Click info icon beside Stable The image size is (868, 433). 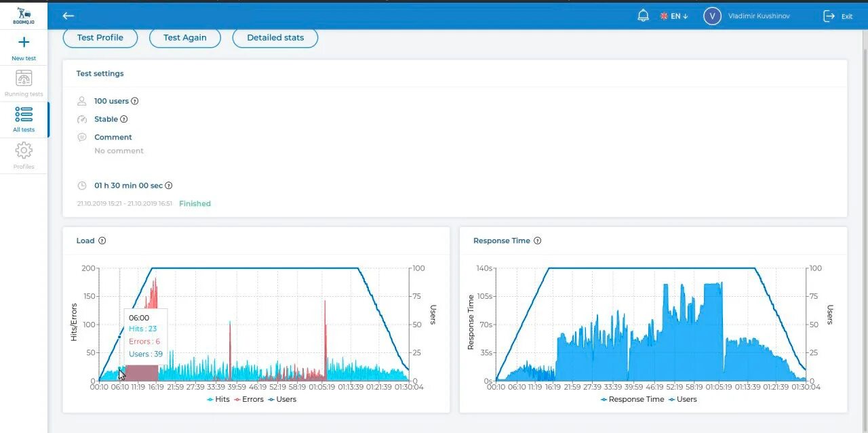[x=124, y=119]
